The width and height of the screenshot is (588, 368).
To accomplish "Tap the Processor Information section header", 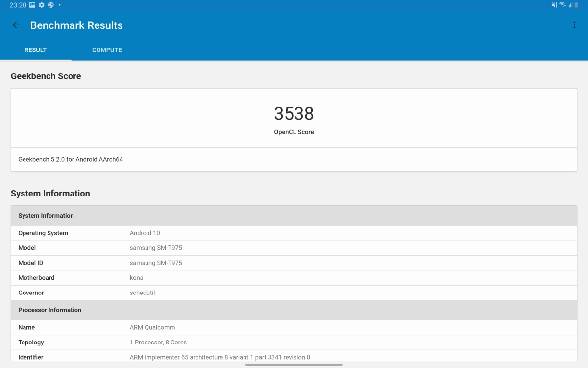I will [294, 310].
